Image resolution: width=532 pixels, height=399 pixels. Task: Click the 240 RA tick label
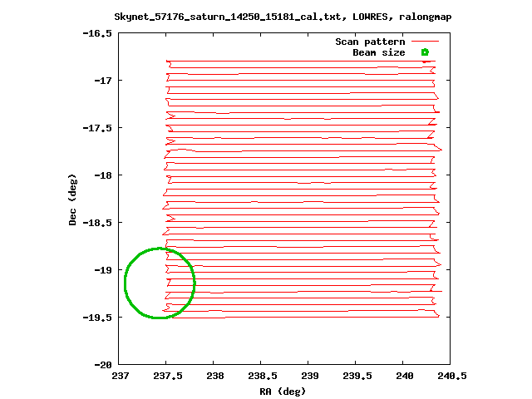tap(405, 376)
